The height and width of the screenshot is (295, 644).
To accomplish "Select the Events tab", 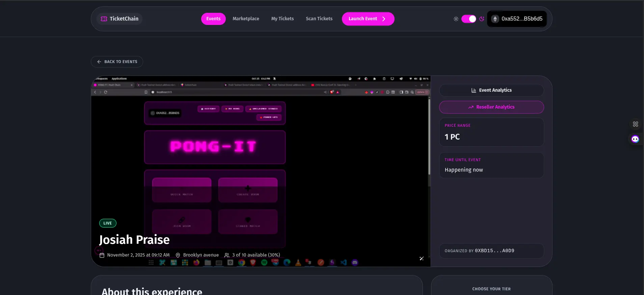I will [x=213, y=19].
